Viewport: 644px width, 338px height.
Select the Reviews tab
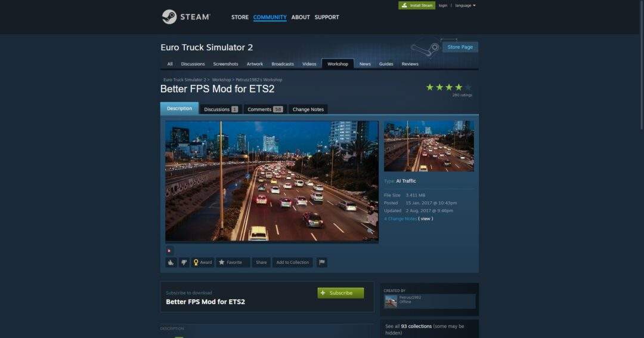click(x=410, y=64)
